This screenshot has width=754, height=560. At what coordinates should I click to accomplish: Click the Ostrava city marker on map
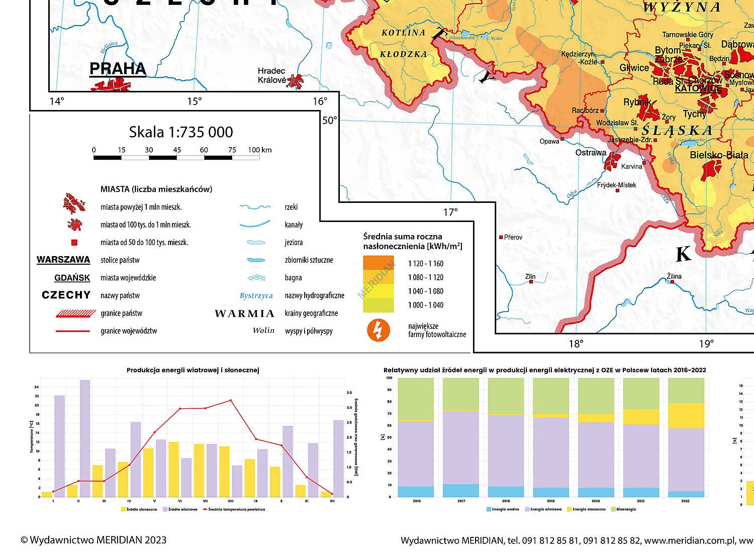[612, 160]
